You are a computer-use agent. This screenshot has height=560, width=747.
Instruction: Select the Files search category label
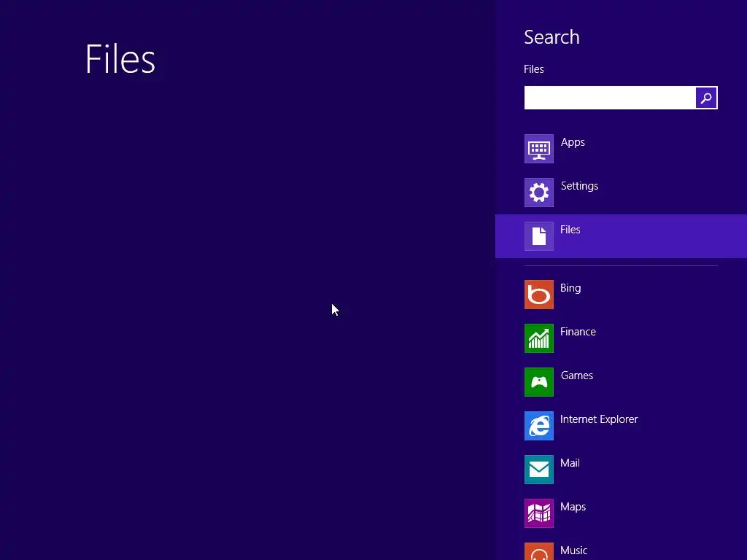tap(570, 230)
